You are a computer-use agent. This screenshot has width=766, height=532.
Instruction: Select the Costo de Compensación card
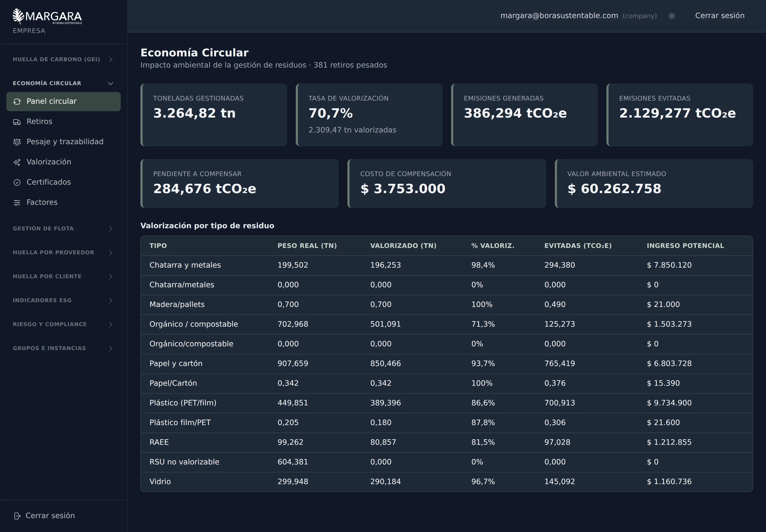tap(447, 184)
